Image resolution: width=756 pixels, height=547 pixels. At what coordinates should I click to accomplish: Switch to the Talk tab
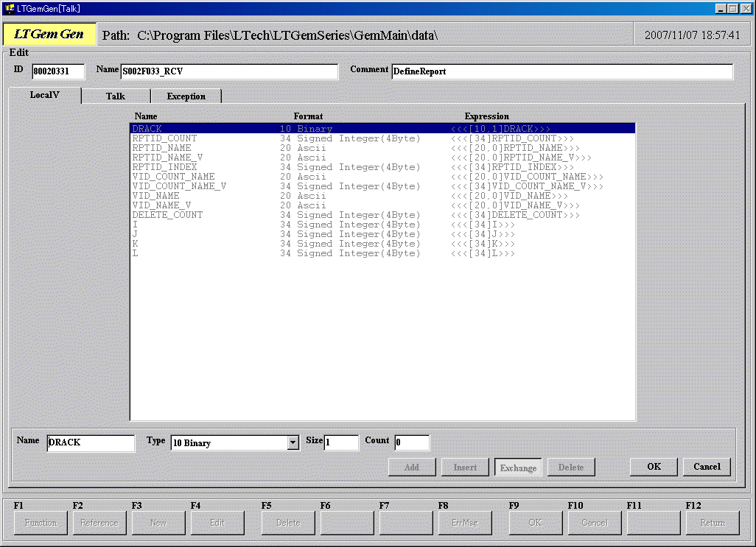click(x=116, y=96)
